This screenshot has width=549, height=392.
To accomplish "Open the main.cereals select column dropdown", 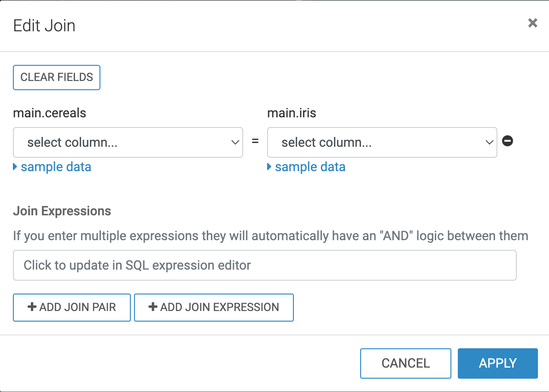I will [x=128, y=143].
